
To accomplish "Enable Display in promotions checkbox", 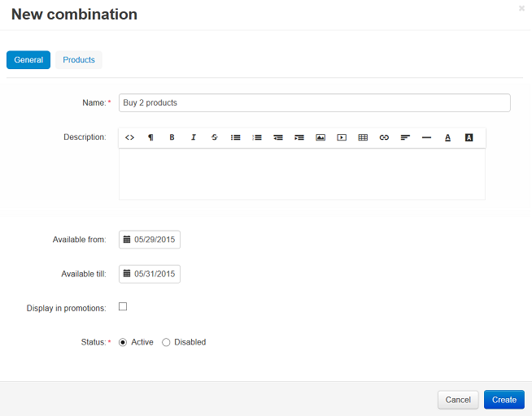I will [x=123, y=306].
